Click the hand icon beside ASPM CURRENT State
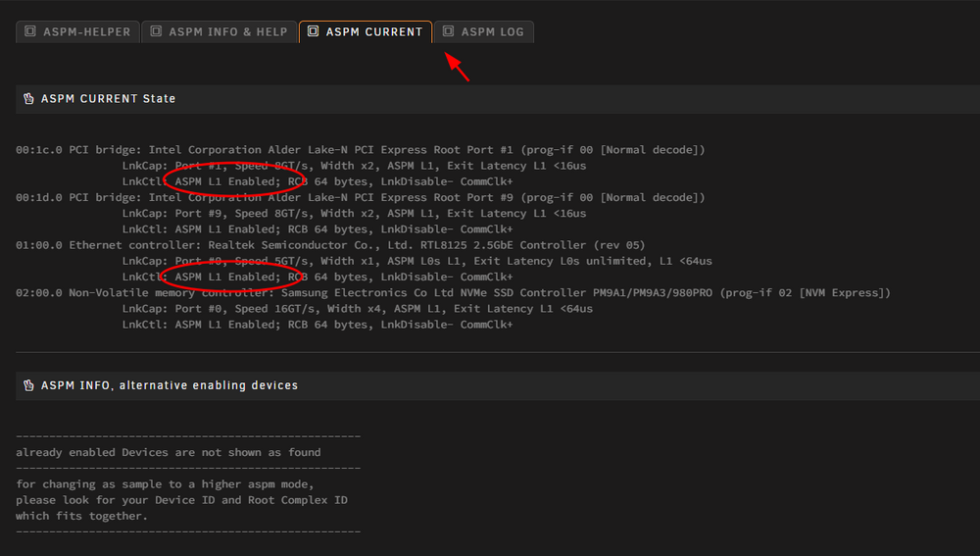The image size is (980, 556). click(28, 99)
